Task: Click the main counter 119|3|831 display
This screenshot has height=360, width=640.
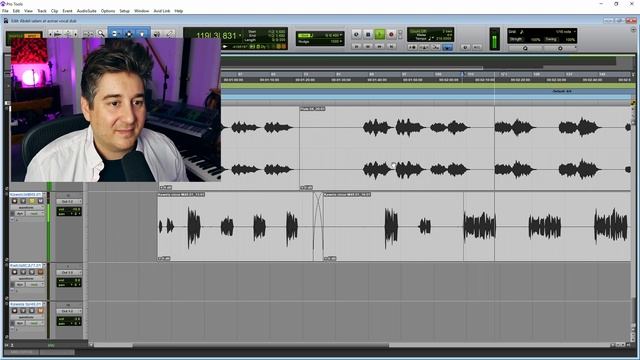Action: [216, 36]
